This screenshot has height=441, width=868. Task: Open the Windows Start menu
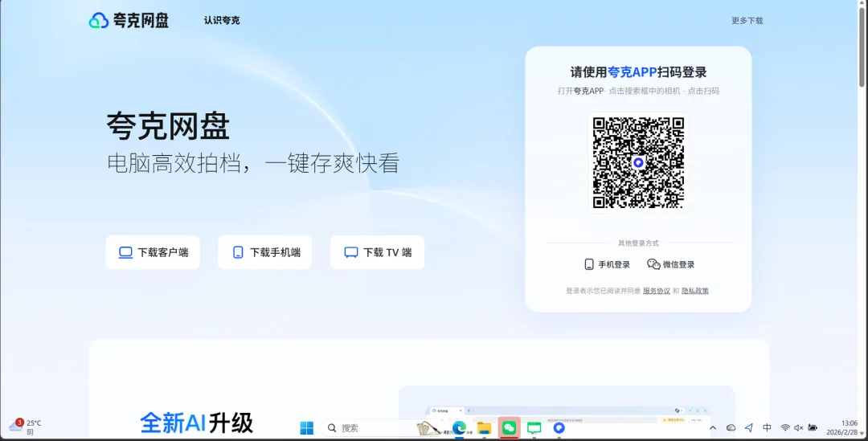pos(307,427)
